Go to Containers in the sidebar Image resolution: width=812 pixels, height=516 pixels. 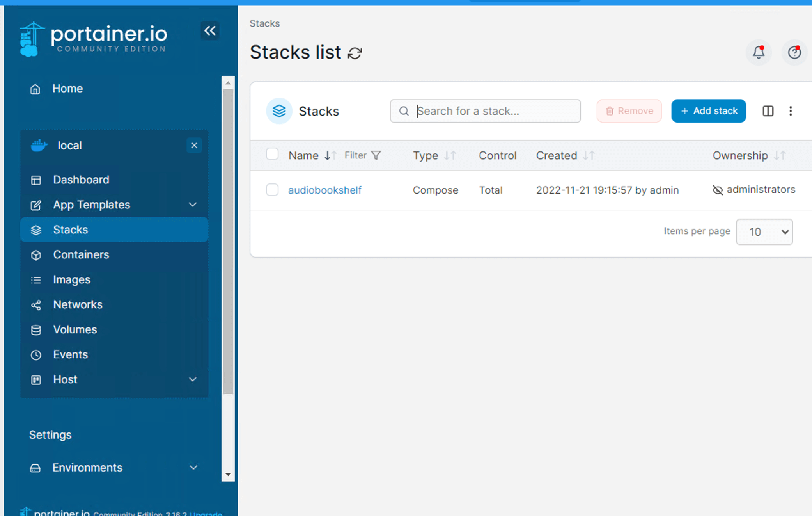(81, 254)
